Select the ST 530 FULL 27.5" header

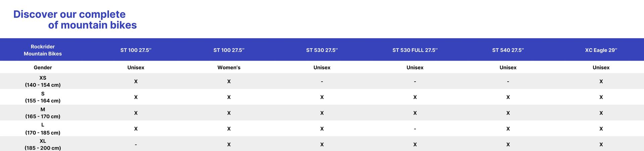(x=415, y=50)
